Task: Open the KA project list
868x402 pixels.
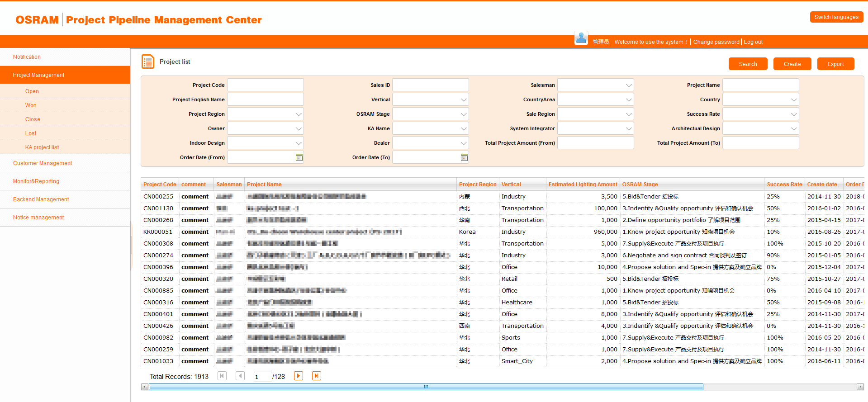Action: click(65, 147)
